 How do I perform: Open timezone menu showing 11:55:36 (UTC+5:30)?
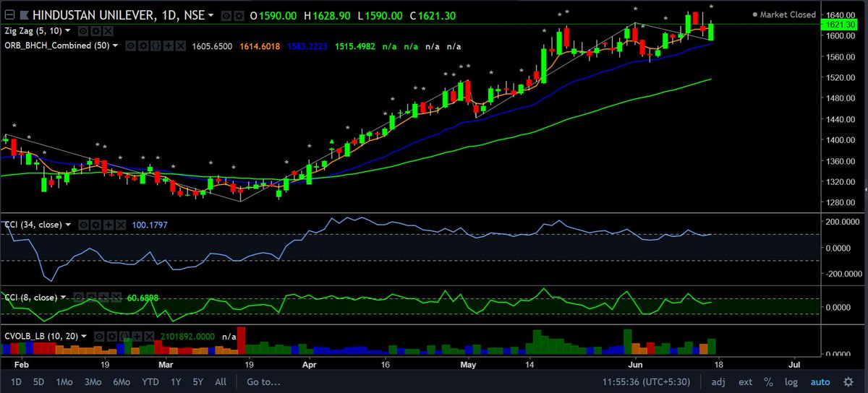646,382
